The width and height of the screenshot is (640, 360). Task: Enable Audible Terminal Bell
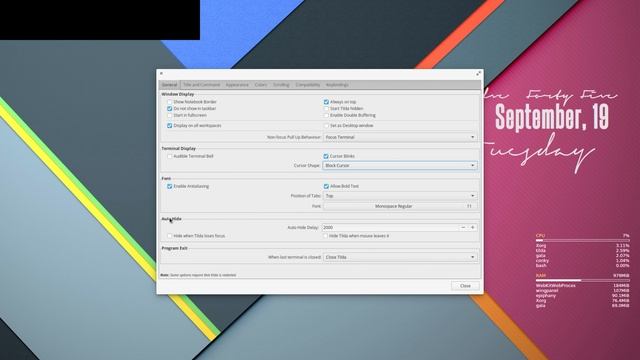[x=169, y=156]
